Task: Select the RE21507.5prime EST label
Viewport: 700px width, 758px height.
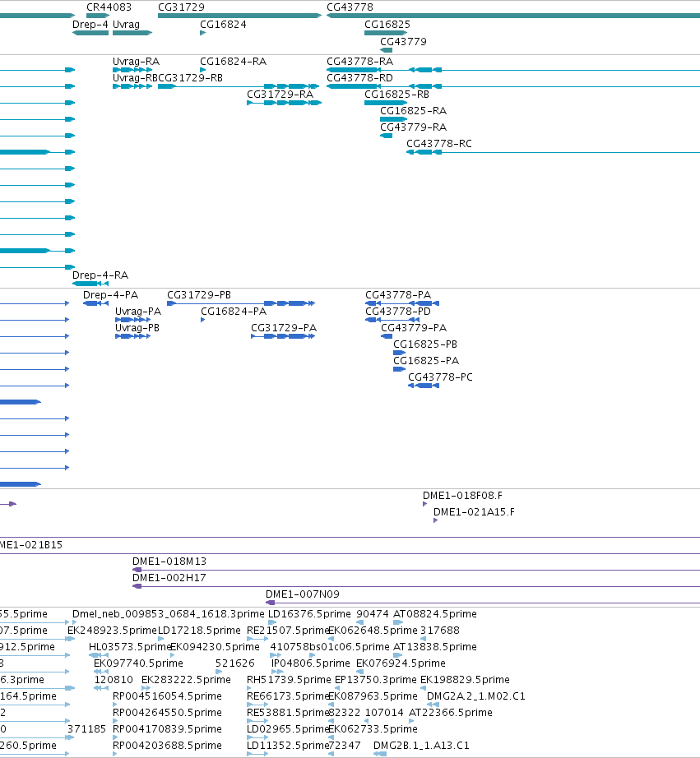Action: (x=288, y=631)
